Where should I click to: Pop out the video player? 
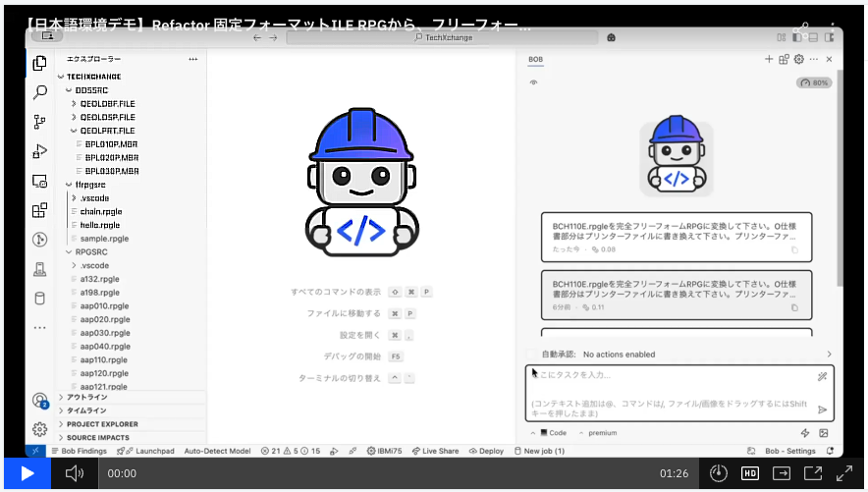(813, 473)
